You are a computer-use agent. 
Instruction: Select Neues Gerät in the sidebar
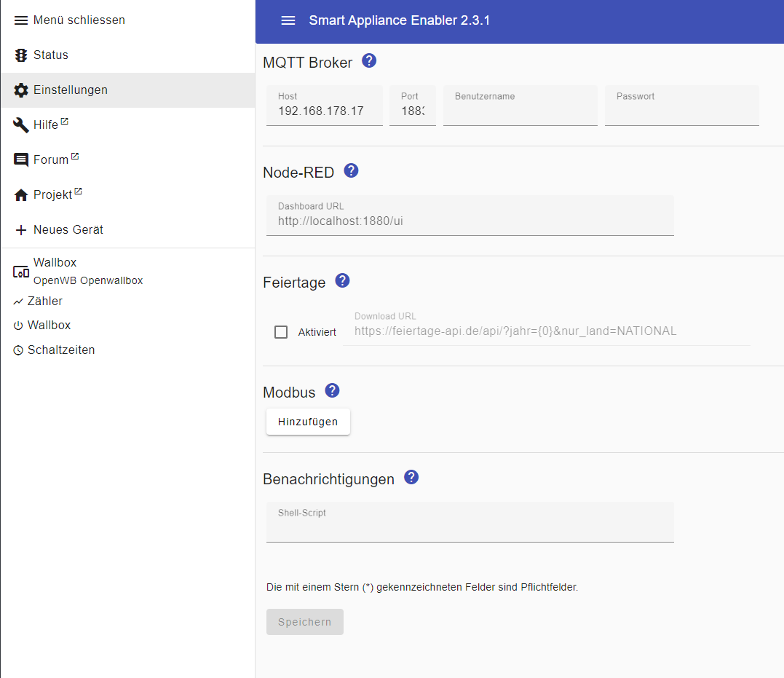(128, 230)
